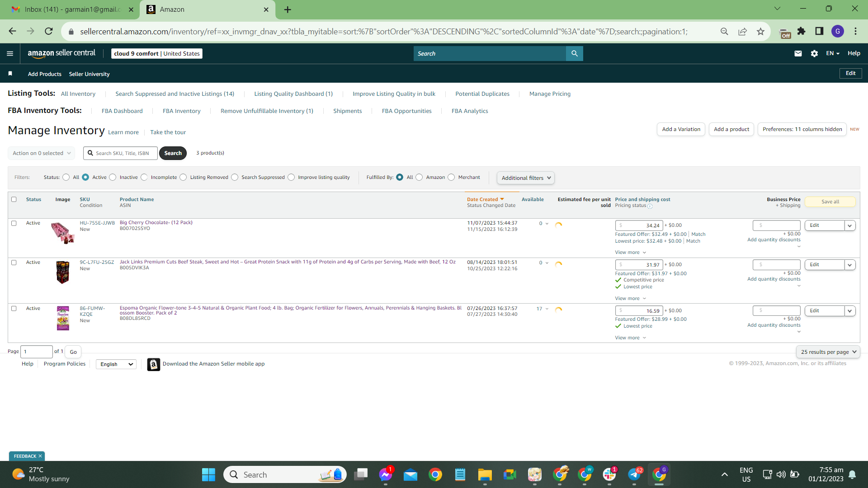
Task: Open Chrome's three-dot menu
Action: click(x=855, y=31)
